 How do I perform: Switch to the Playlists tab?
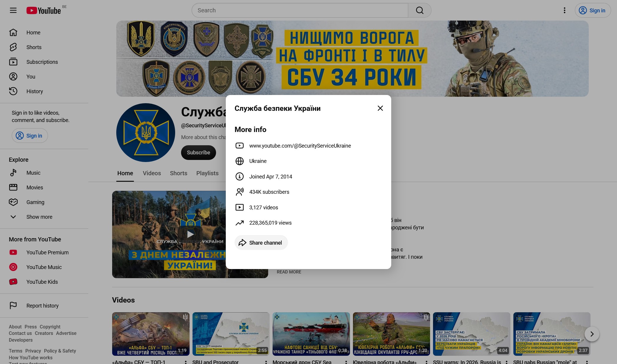click(207, 173)
